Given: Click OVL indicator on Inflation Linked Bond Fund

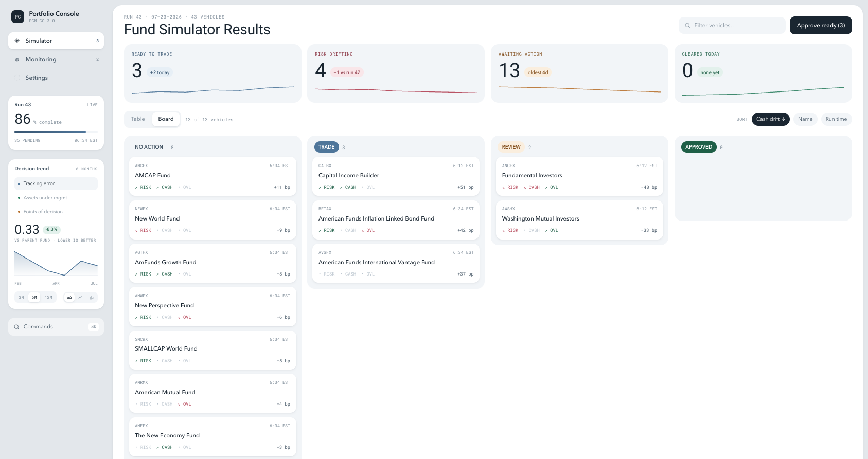Looking at the screenshot, I should click(x=368, y=230).
